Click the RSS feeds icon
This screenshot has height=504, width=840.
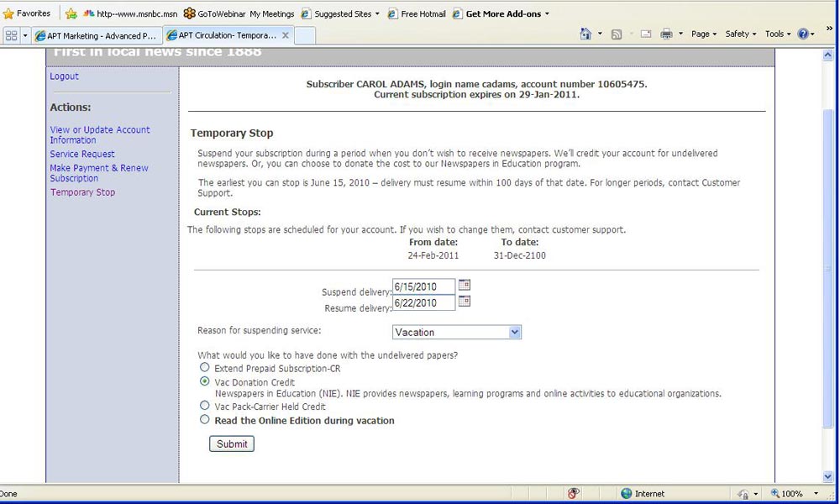[617, 34]
